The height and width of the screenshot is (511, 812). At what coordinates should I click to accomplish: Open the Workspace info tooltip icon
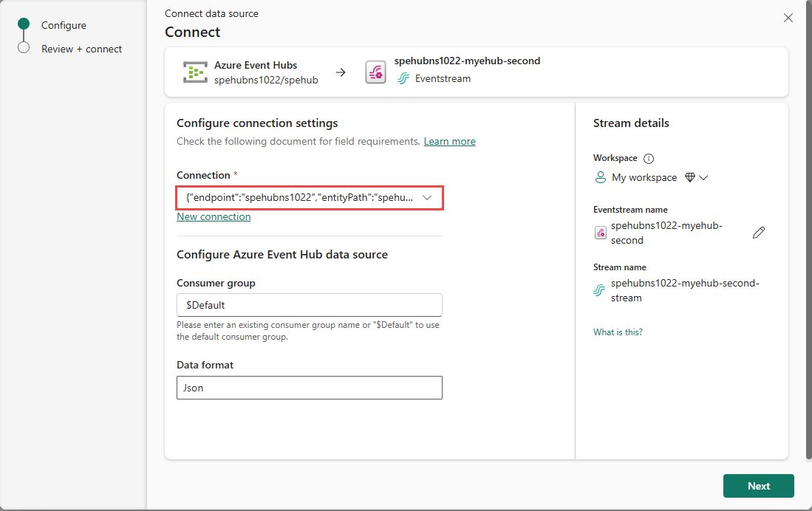coord(648,157)
